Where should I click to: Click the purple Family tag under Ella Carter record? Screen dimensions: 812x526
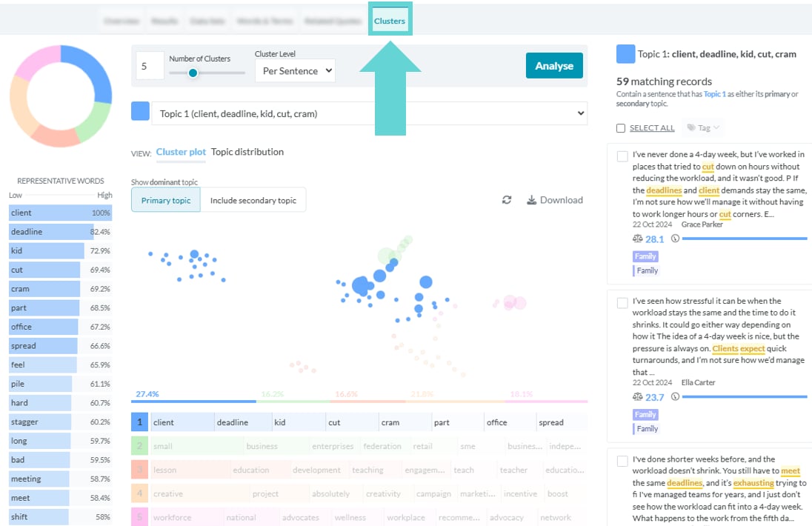pyautogui.click(x=645, y=414)
